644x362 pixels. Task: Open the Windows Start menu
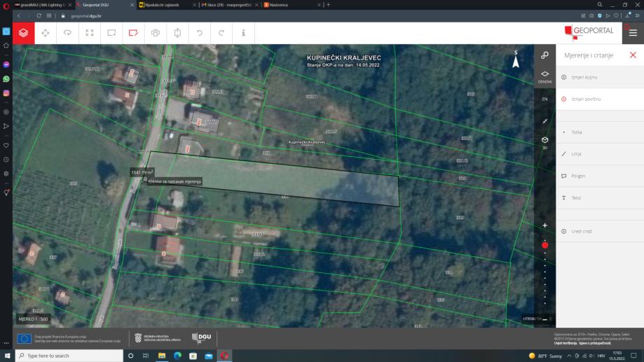point(7,356)
